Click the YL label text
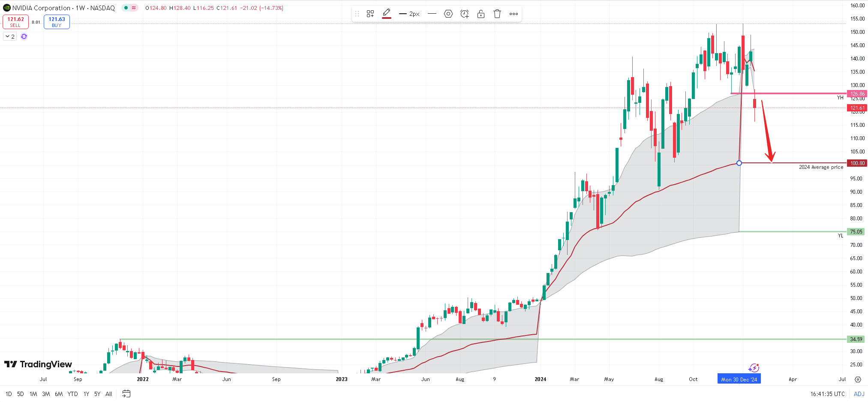The image size is (868, 402). [x=841, y=236]
